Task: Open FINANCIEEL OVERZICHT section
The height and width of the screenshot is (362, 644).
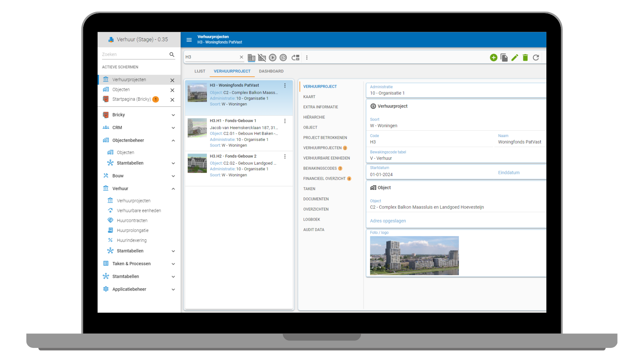Action: click(324, 179)
